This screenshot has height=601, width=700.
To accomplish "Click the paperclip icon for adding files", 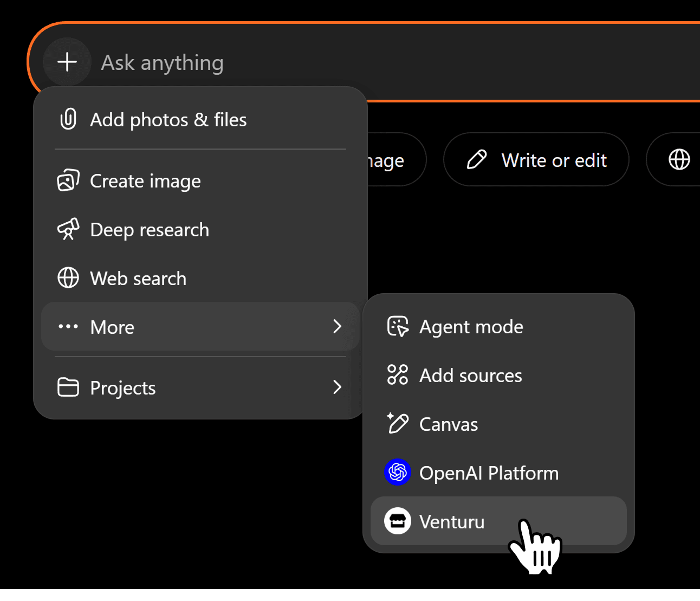I will [68, 119].
